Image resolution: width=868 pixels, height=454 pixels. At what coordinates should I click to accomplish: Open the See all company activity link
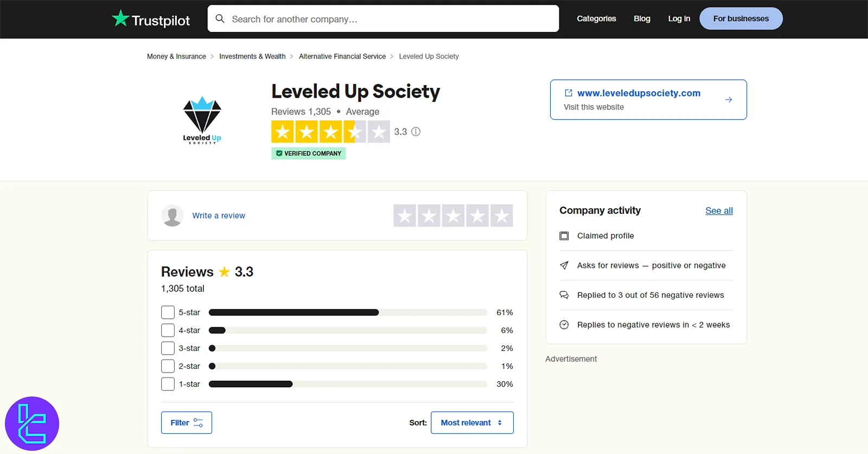(718, 210)
